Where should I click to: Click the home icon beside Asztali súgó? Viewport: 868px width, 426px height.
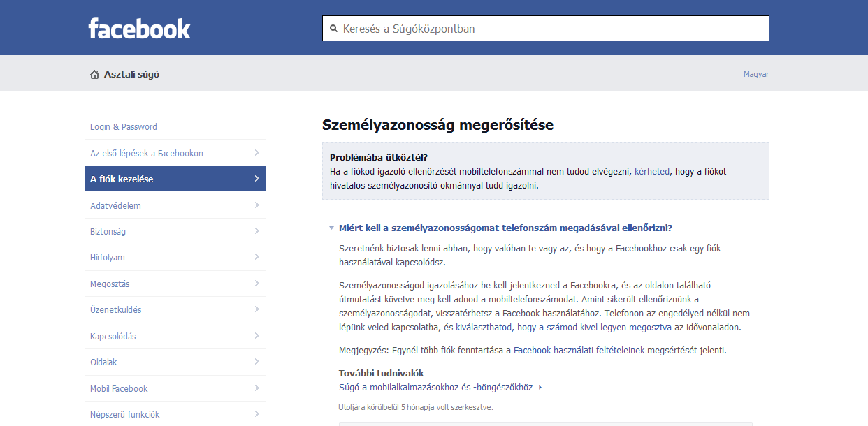coord(94,74)
